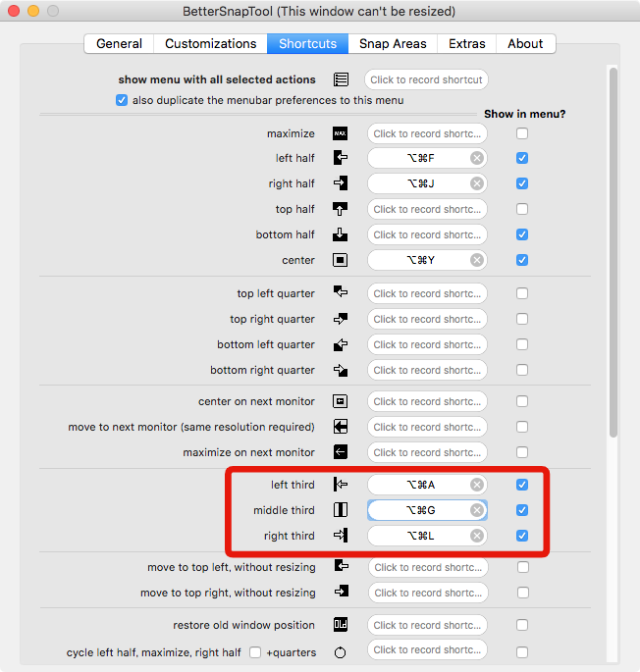Viewport: 640px width, 672px height.
Task: Click the vertical scrollbar thumb
Action: tap(613, 252)
